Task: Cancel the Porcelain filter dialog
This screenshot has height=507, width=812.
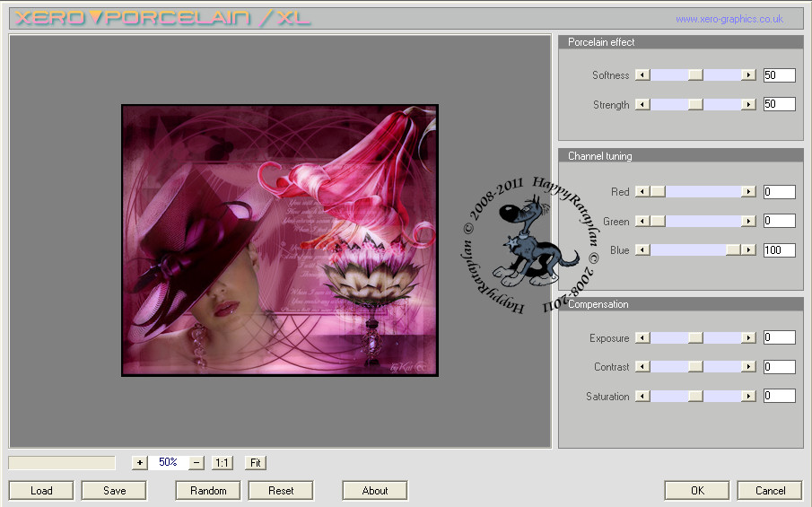Action: click(x=770, y=491)
